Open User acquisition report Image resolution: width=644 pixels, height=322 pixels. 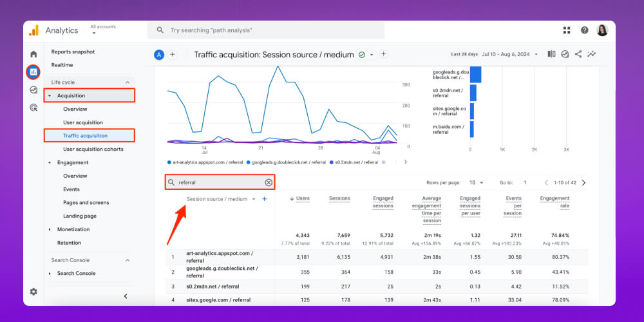pyautogui.click(x=83, y=122)
